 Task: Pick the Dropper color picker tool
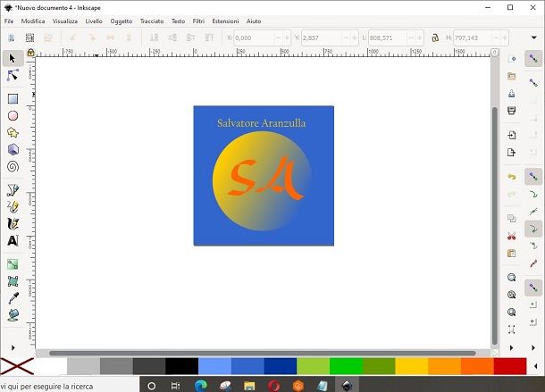coord(13,298)
